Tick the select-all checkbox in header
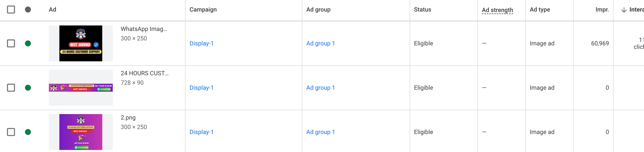This screenshot has height=152, width=644. (11, 10)
